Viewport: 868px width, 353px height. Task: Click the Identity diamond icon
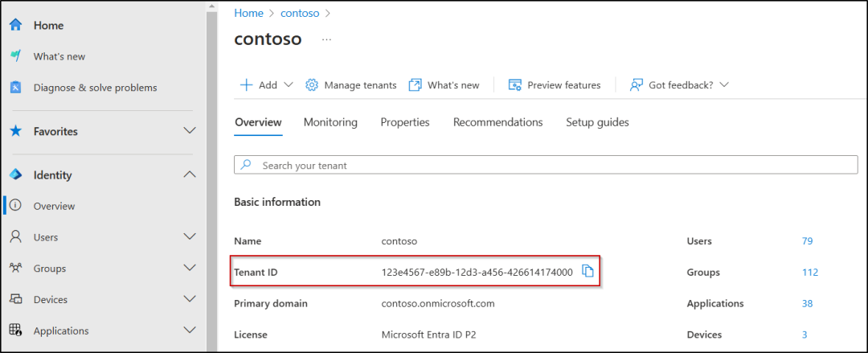click(x=15, y=175)
